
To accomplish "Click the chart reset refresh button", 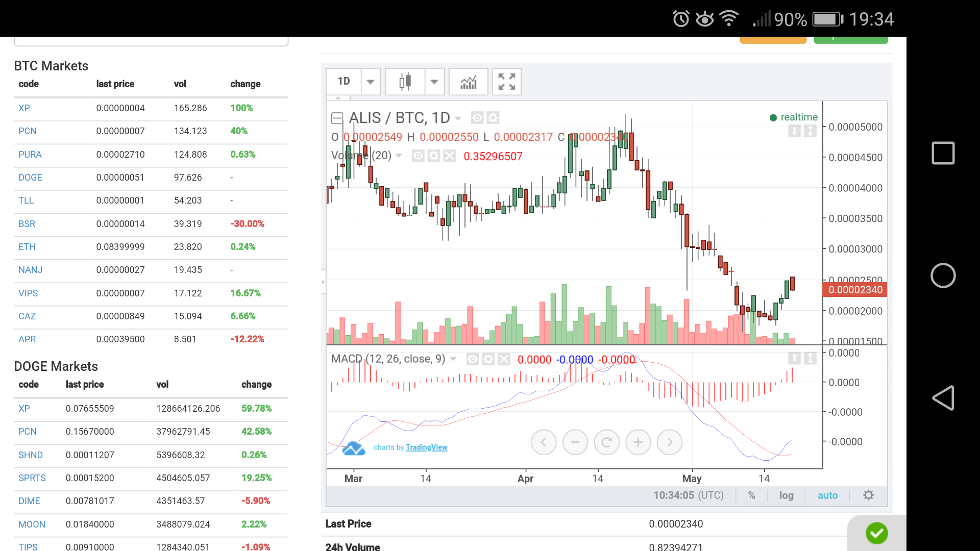I will (606, 442).
